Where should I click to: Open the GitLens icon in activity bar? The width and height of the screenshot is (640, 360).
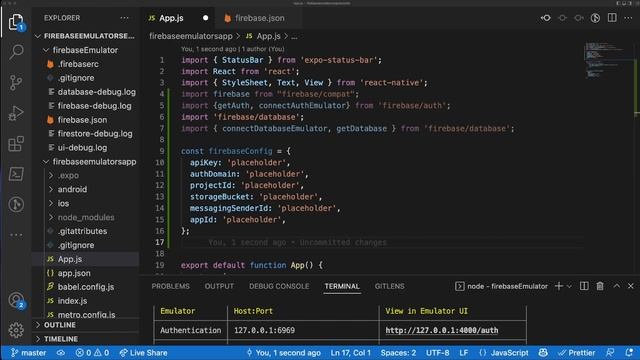click(16, 204)
